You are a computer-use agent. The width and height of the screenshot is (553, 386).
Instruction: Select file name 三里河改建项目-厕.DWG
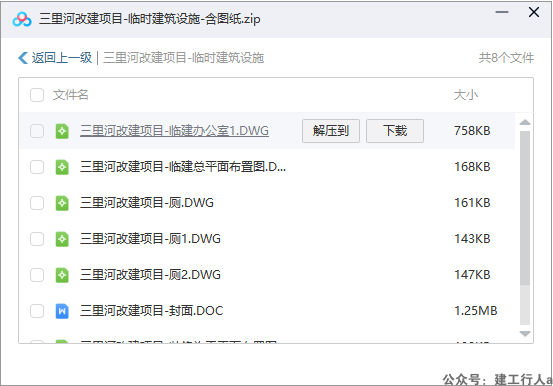click(x=147, y=203)
